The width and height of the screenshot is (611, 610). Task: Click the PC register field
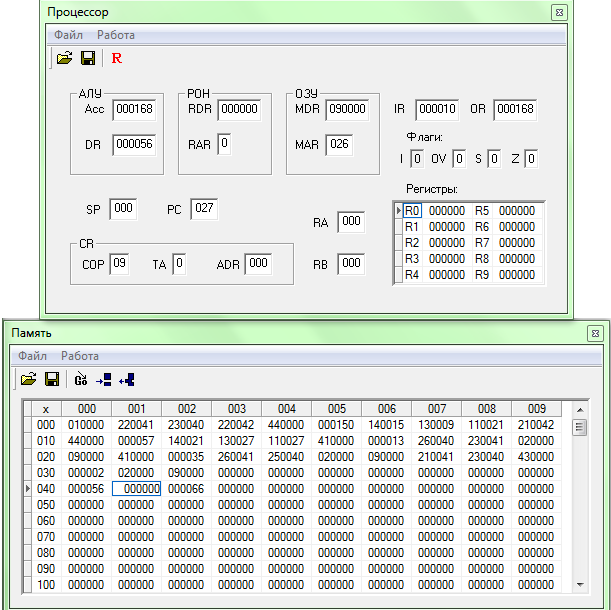tap(203, 209)
